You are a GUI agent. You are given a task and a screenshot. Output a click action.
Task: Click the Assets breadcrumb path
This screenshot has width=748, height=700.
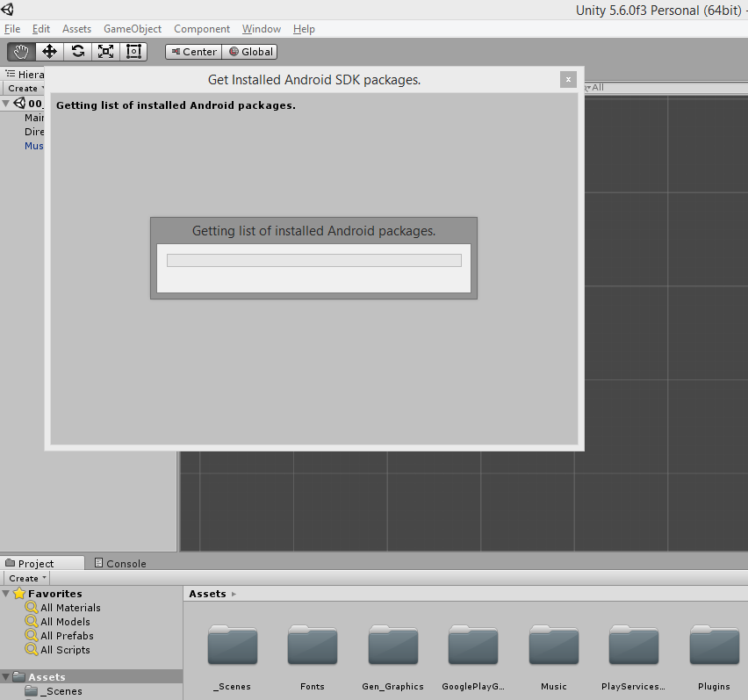(207, 594)
